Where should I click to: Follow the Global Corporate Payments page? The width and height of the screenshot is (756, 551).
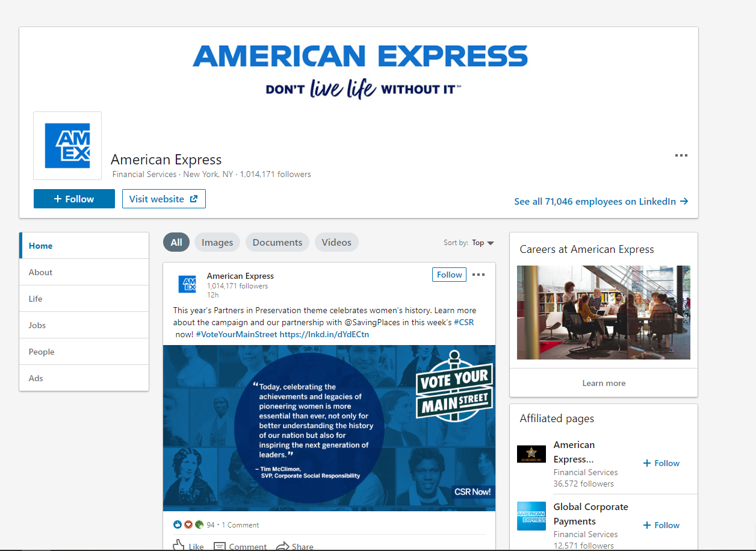click(661, 525)
